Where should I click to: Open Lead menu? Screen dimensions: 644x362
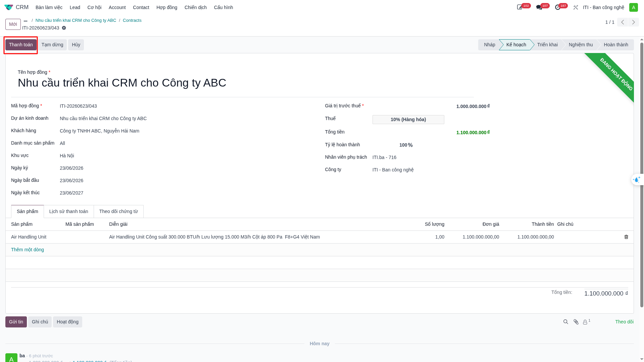point(75,7)
